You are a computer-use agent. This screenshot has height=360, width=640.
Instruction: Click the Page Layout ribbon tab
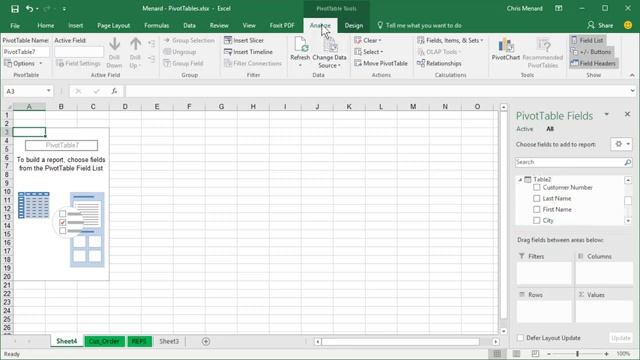113,25
